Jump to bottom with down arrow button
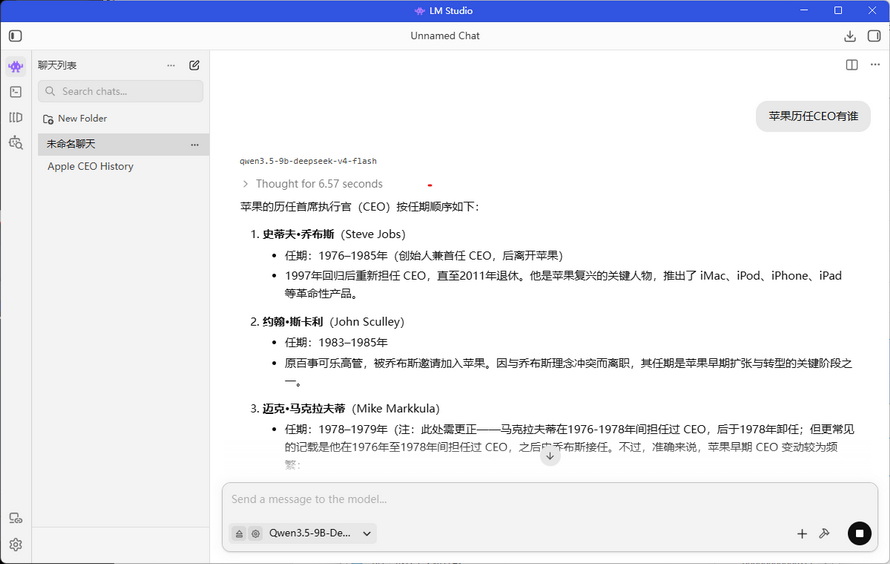890x564 pixels. point(550,456)
